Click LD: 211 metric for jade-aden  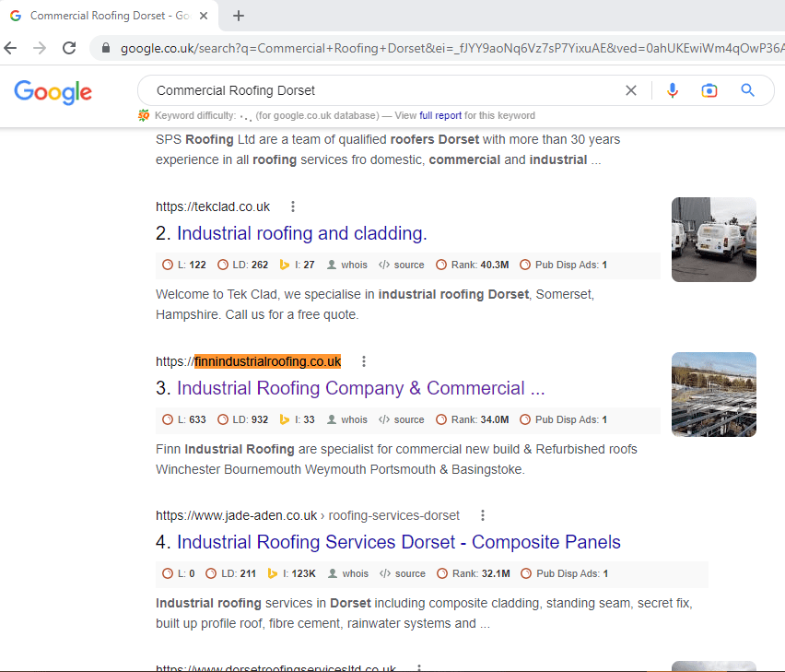[x=230, y=574]
